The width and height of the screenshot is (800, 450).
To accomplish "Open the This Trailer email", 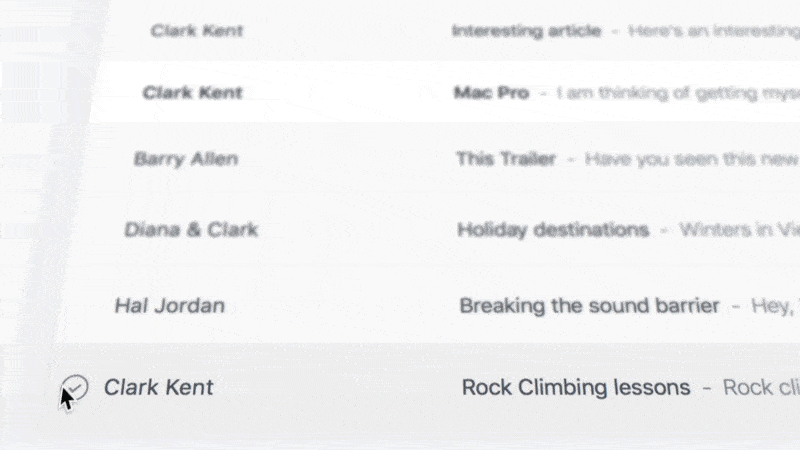I will click(x=505, y=159).
